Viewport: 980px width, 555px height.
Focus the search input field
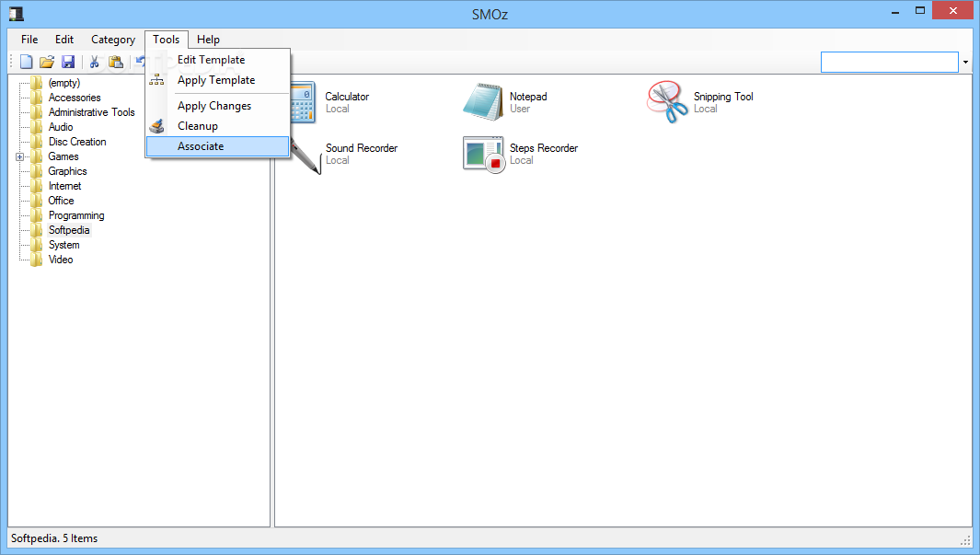[x=890, y=62]
